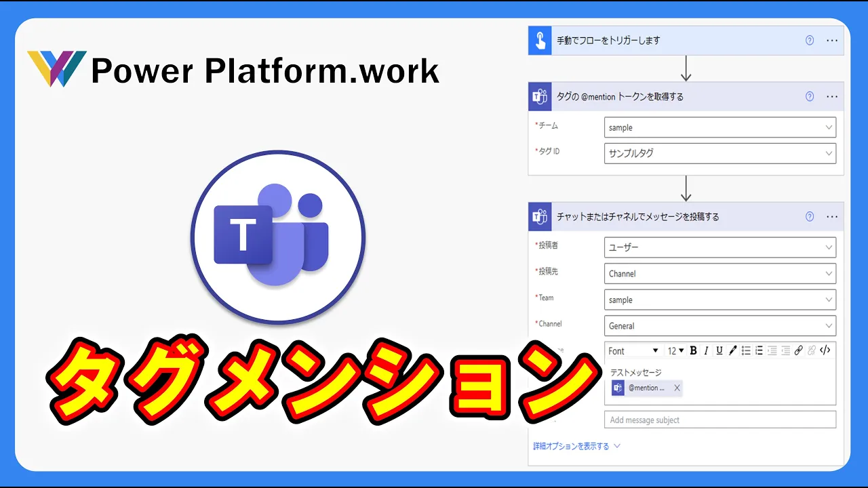Open the Channel dropdown showing General
The height and width of the screenshot is (488, 868).
click(719, 326)
